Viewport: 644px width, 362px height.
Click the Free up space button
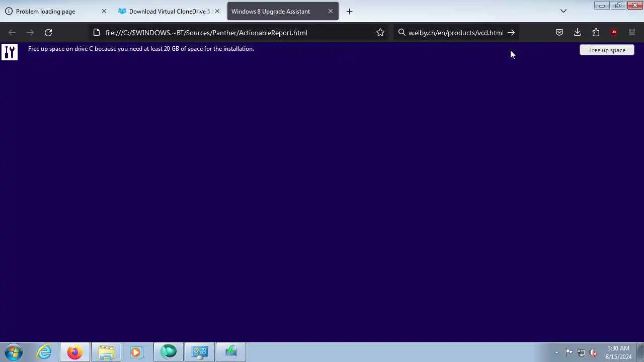tap(607, 50)
